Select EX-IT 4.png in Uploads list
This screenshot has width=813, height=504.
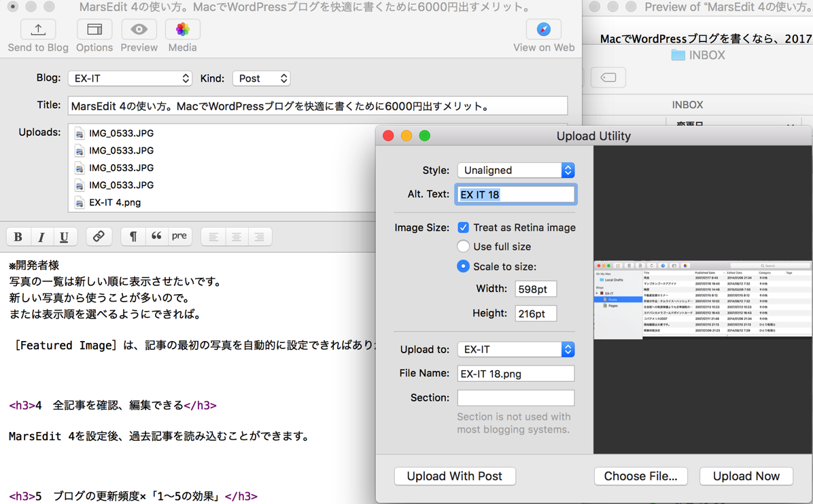pos(115,202)
